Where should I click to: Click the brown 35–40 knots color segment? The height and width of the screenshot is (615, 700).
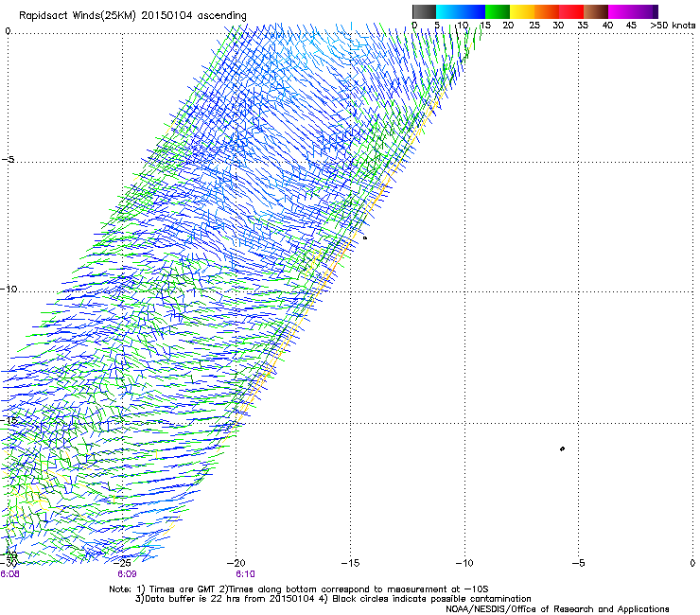click(596, 11)
